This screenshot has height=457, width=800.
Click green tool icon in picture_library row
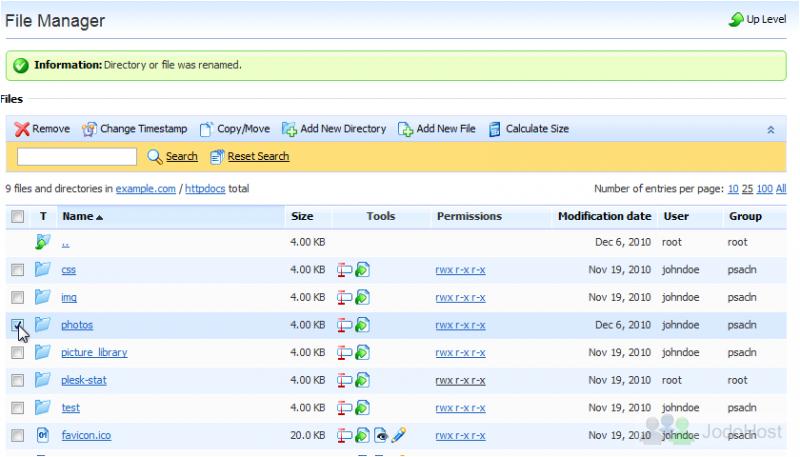[362, 352]
